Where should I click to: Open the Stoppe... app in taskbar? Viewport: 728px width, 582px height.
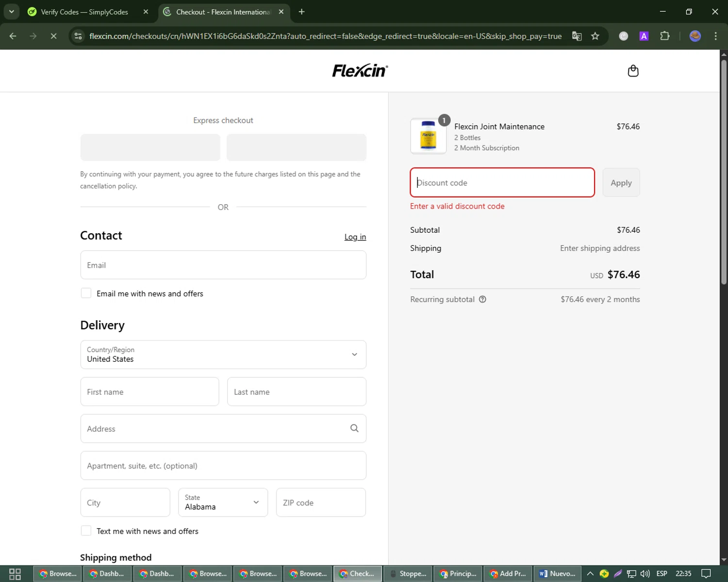(x=408, y=574)
